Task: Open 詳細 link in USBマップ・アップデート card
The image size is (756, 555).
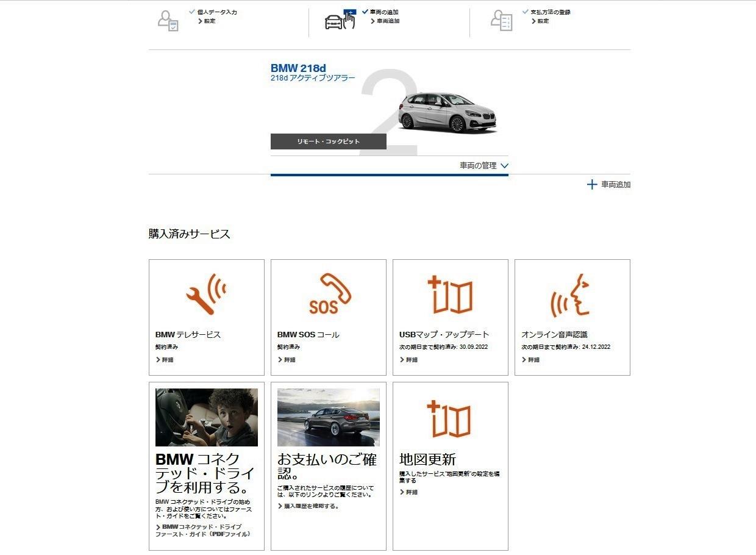Action: tap(408, 360)
